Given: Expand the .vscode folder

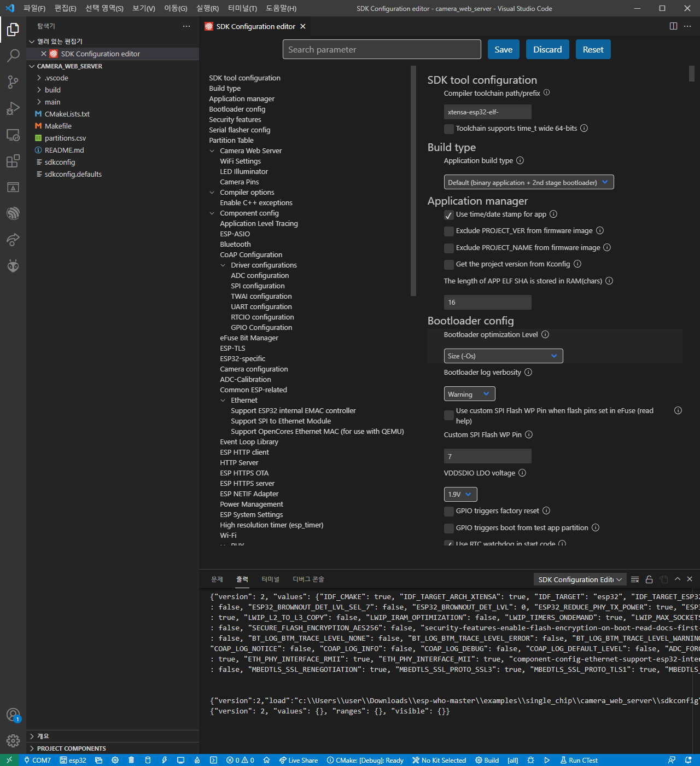Looking at the screenshot, I should 113,78.
